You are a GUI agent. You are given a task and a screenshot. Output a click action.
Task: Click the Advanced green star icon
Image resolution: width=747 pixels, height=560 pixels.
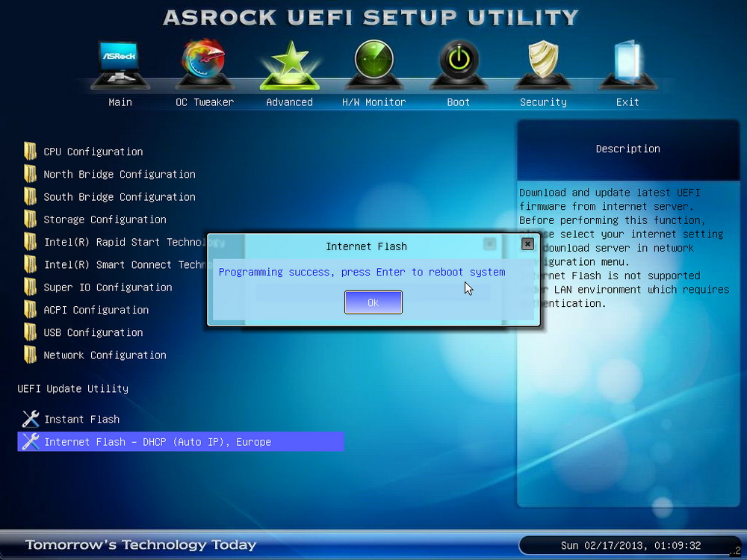(289, 64)
